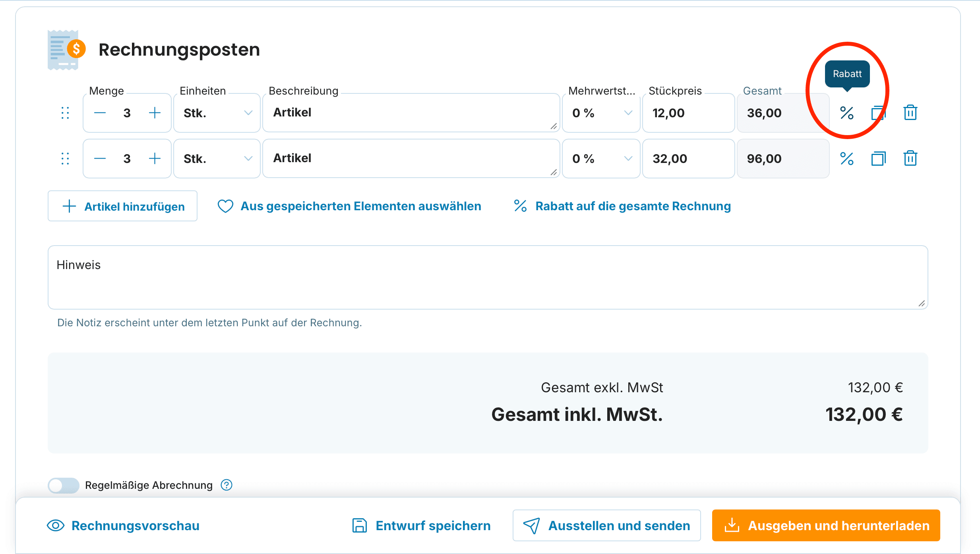This screenshot has width=980, height=554.
Task: Open the Einheiten dropdown in the 12,00 row
Action: coord(217,113)
